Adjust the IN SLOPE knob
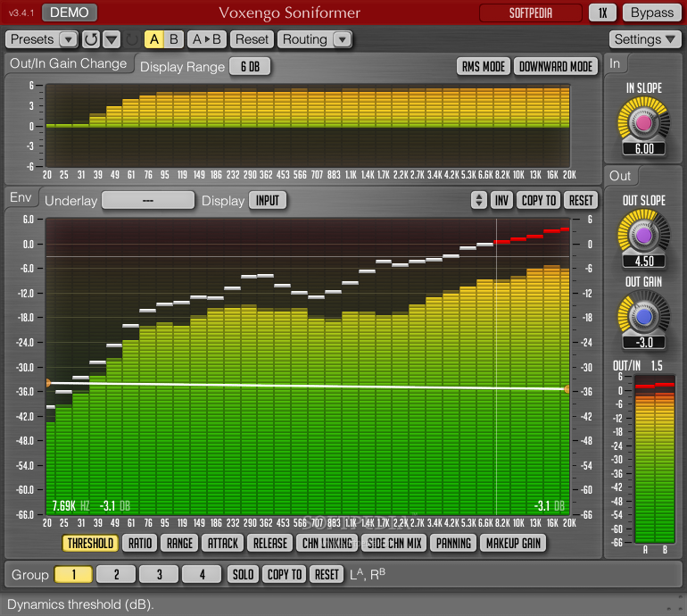 643,123
